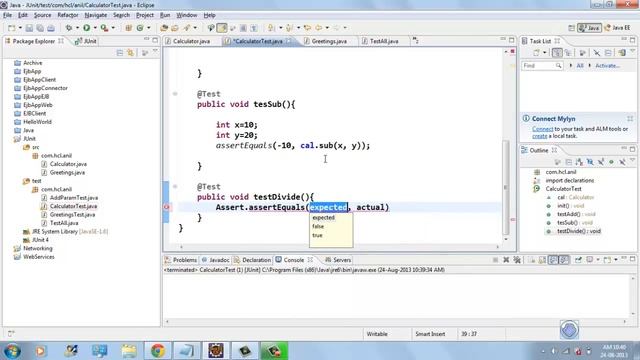The width and height of the screenshot is (640, 360).
Task: Click the Activate... link in Task List
Action: pyautogui.click(x=607, y=66)
